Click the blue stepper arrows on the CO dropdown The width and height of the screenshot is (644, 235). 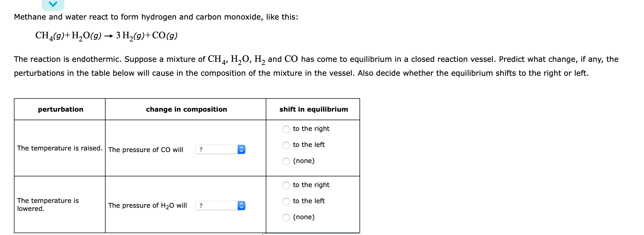coord(242,150)
